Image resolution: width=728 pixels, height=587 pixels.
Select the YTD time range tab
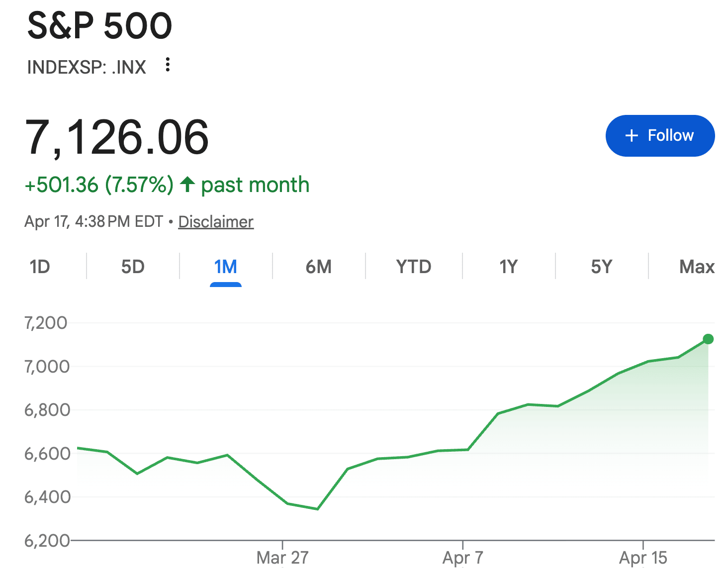[x=414, y=267]
